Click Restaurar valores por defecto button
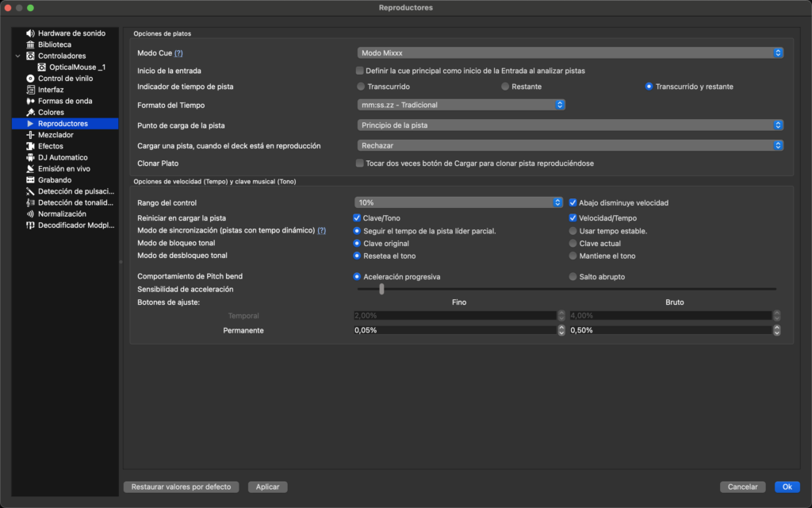 [182, 487]
